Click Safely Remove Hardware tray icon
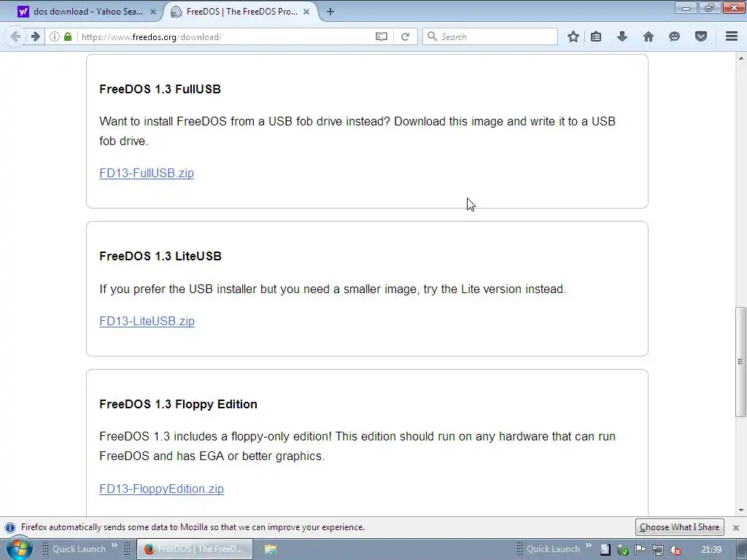Viewport: 747px width, 560px height. tap(623, 550)
